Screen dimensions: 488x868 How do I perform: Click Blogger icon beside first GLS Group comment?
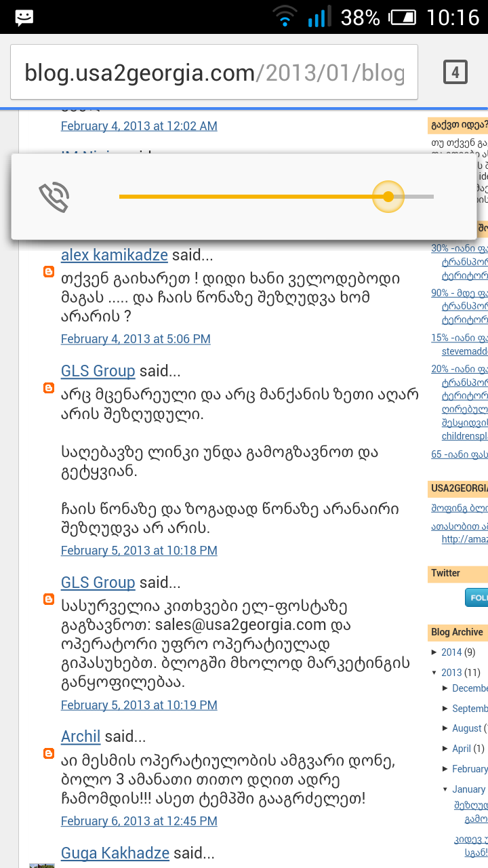tap(49, 388)
